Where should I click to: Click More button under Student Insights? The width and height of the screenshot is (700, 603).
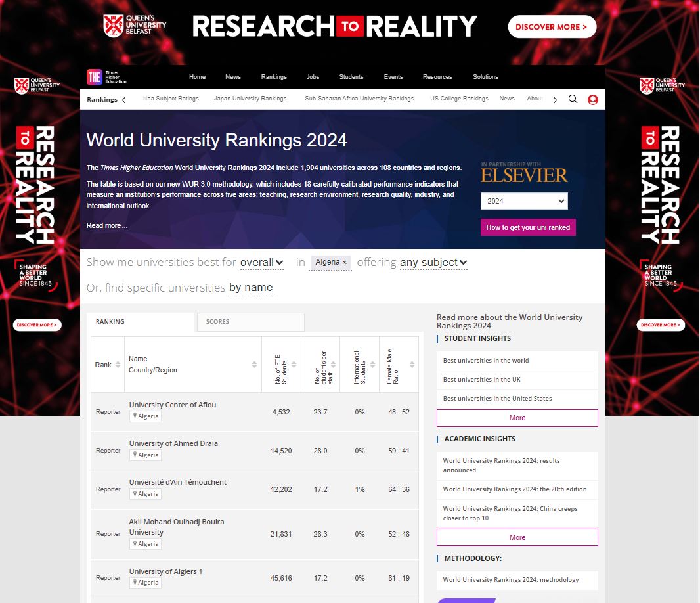pyautogui.click(x=517, y=418)
